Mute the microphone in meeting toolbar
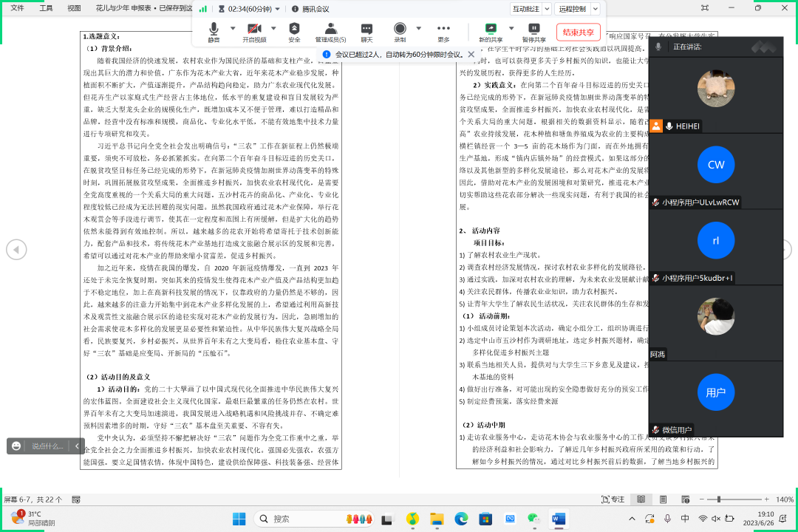The image size is (798, 532). [x=214, y=32]
